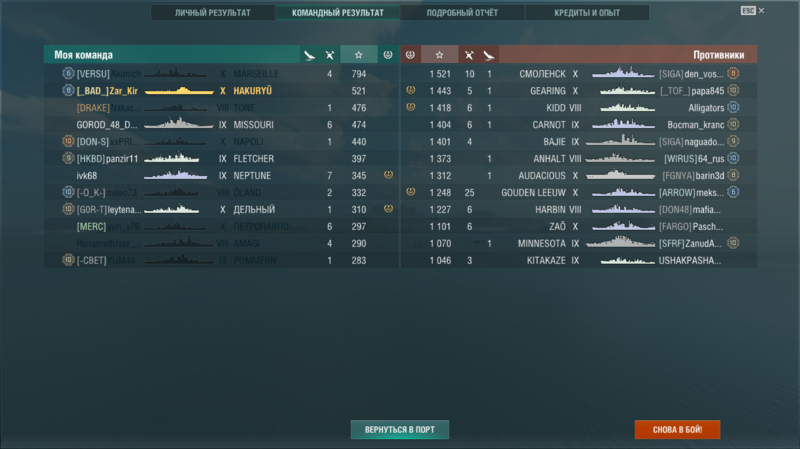
Task: Sort my team by star experience icon
Action: click(359, 55)
